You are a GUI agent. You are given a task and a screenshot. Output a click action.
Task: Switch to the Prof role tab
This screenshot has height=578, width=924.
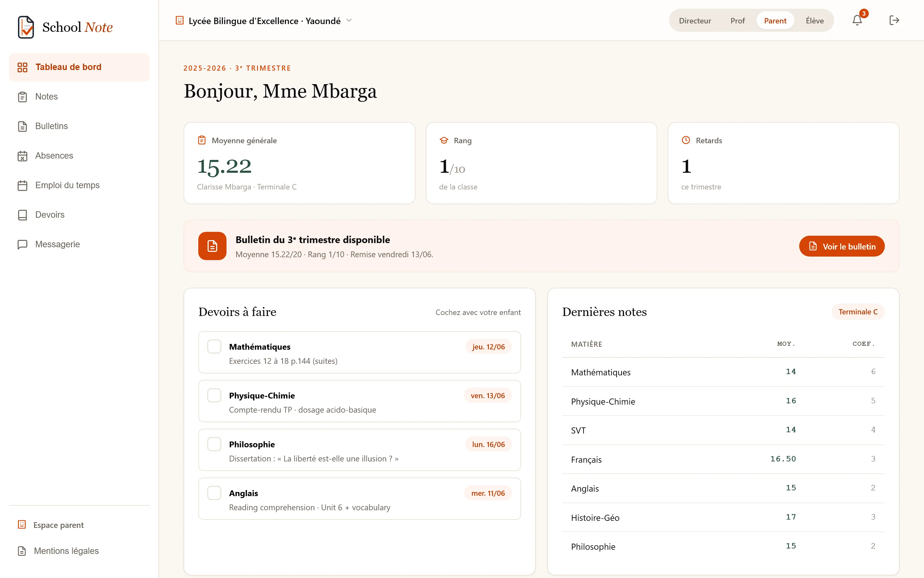point(737,21)
